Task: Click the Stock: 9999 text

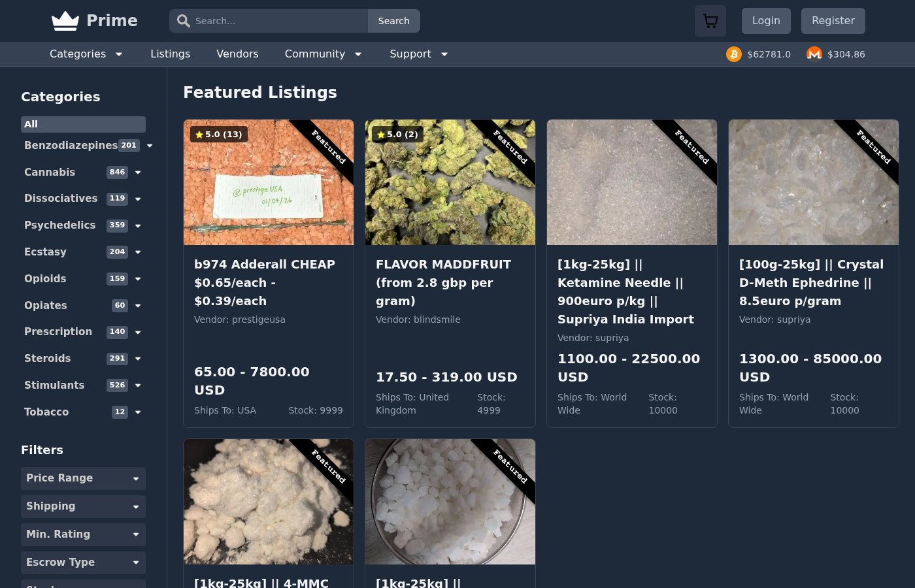Action: point(316,410)
